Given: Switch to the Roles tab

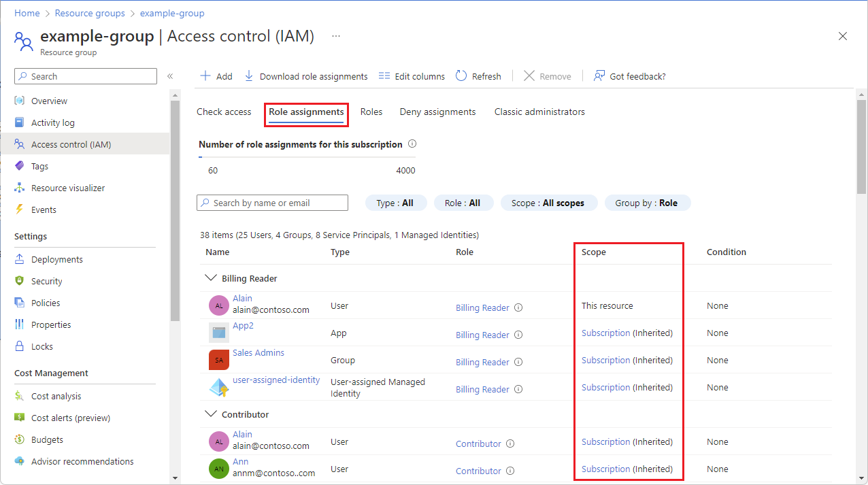Looking at the screenshot, I should click(x=371, y=112).
